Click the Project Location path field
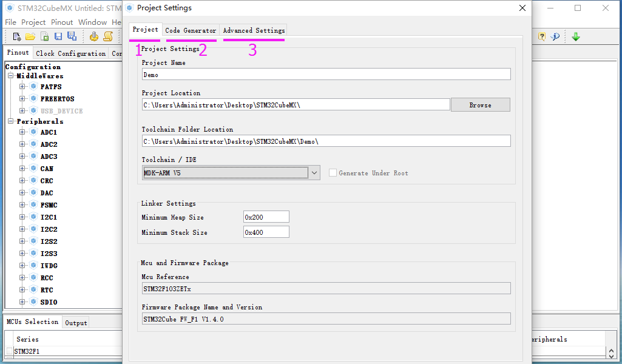622x364 pixels. pos(296,105)
